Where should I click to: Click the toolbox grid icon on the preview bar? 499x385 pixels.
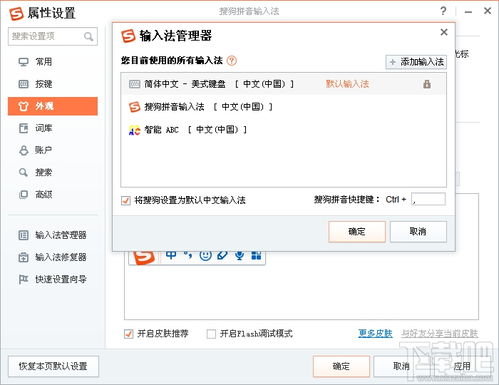[x=256, y=256]
